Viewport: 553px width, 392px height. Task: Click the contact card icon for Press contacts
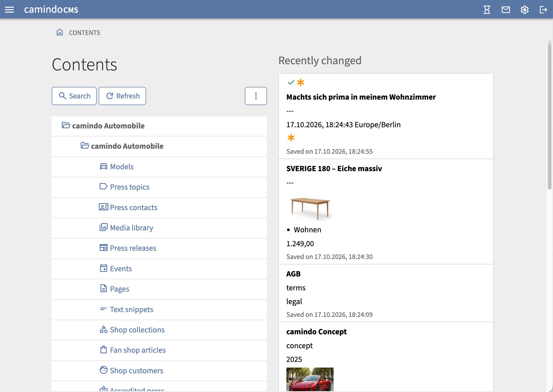103,207
